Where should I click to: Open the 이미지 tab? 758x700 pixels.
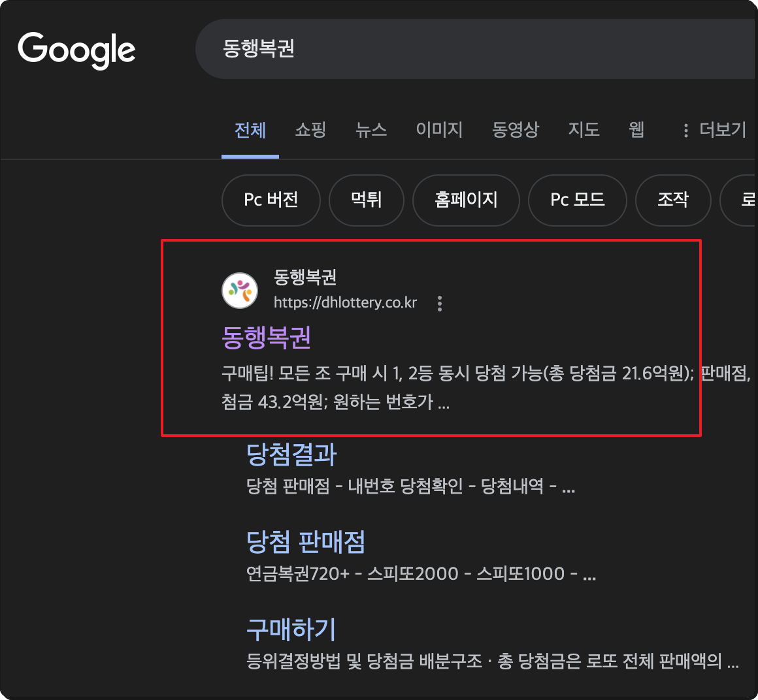point(439,129)
